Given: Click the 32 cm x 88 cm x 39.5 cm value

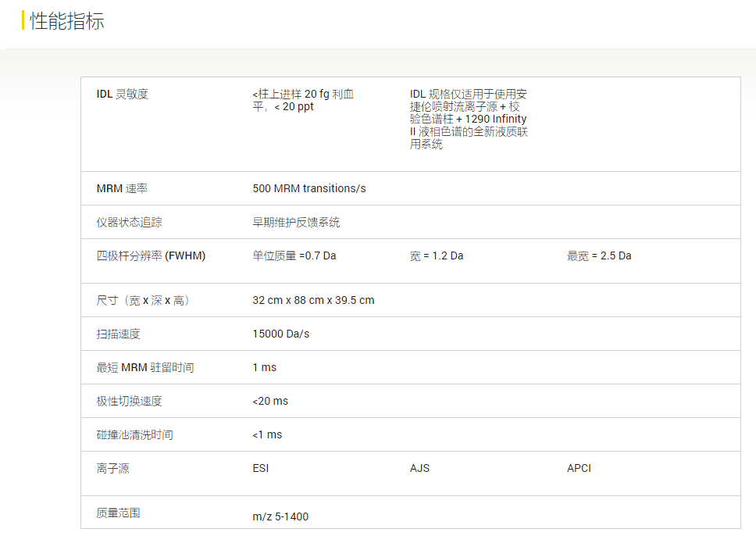Looking at the screenshot, I should point(313,301).
